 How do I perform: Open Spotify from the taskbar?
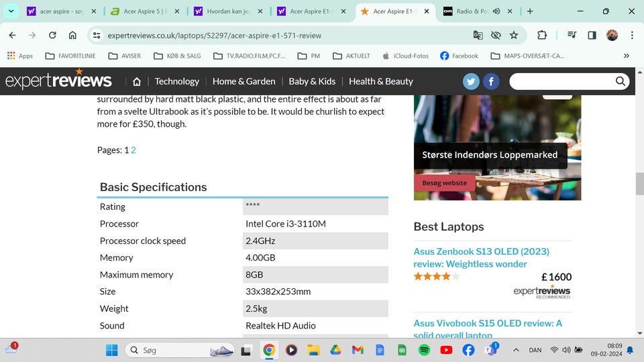tap(424, 350)
